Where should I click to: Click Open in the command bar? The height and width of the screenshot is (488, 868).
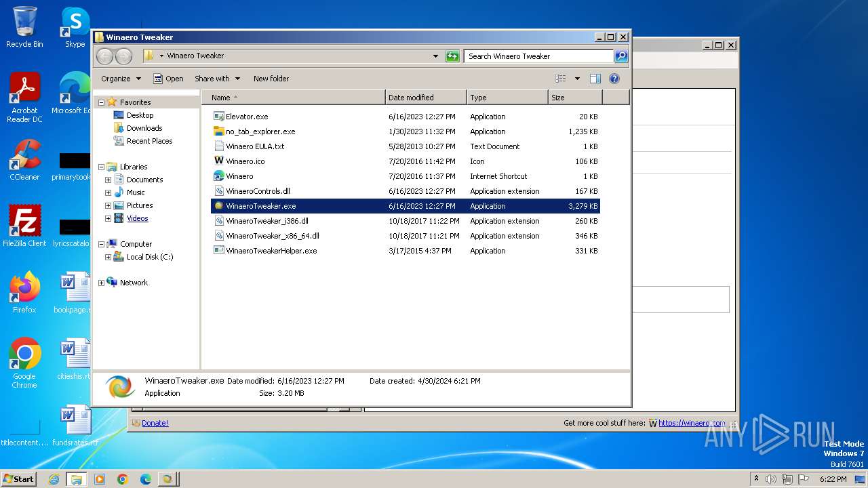pyautogui.click(x=168, y=79)
